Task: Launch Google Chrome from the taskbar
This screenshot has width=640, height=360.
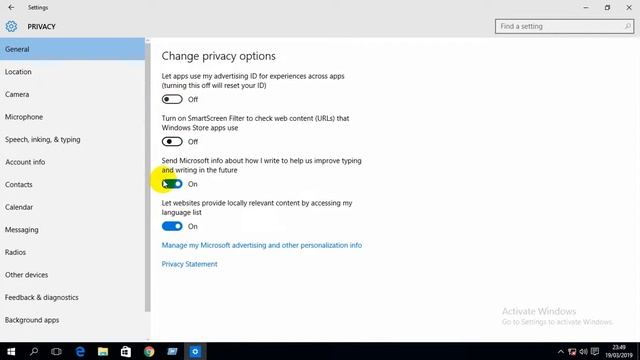Action: (x=149, y=351)
